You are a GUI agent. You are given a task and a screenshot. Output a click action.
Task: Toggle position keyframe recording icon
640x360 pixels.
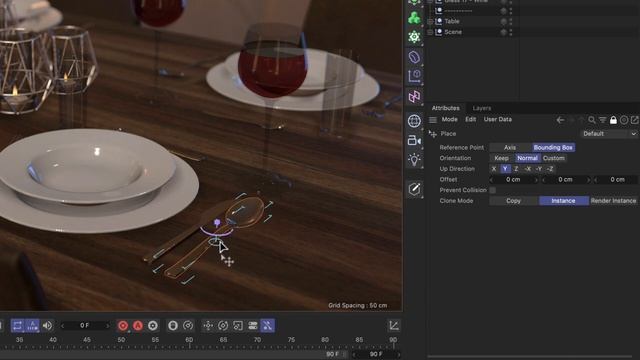(x=208, y=326)
